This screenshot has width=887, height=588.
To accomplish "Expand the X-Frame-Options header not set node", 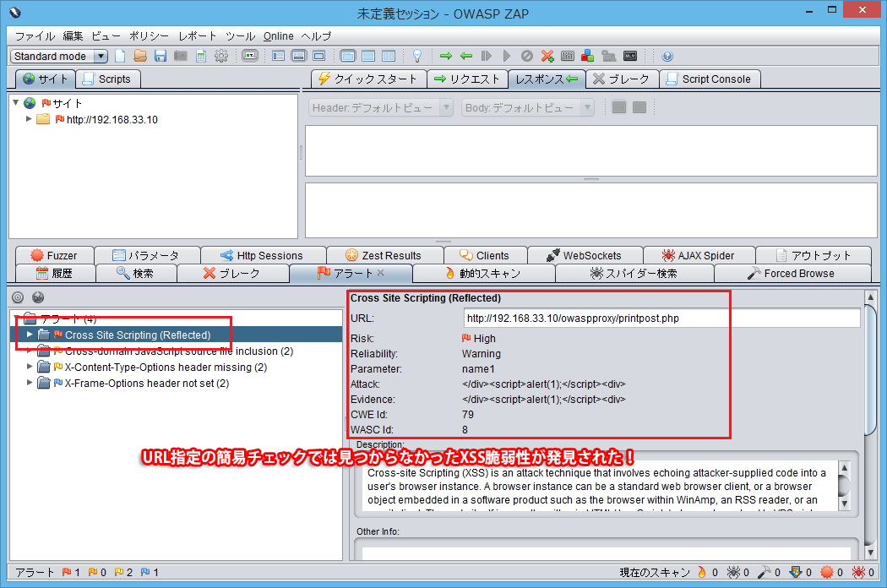I will click(x=30, y=383).
